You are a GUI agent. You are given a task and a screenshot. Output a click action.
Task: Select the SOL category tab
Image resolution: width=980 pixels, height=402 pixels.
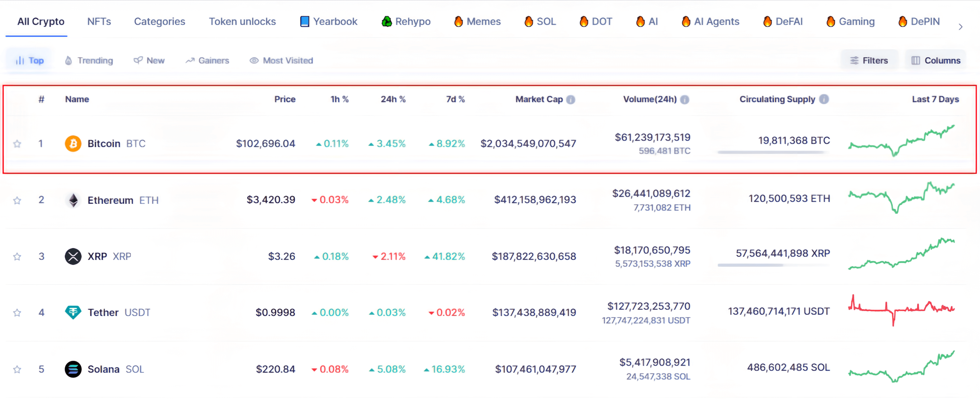(x=540, y=21)
